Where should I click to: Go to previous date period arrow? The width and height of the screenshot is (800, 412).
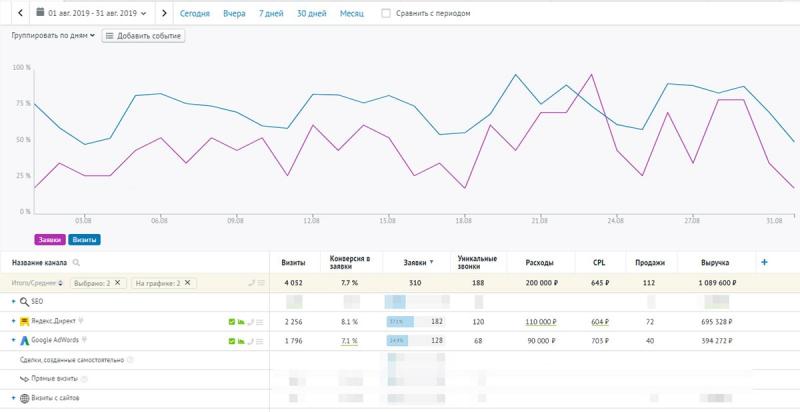click(x=20, y=14)
